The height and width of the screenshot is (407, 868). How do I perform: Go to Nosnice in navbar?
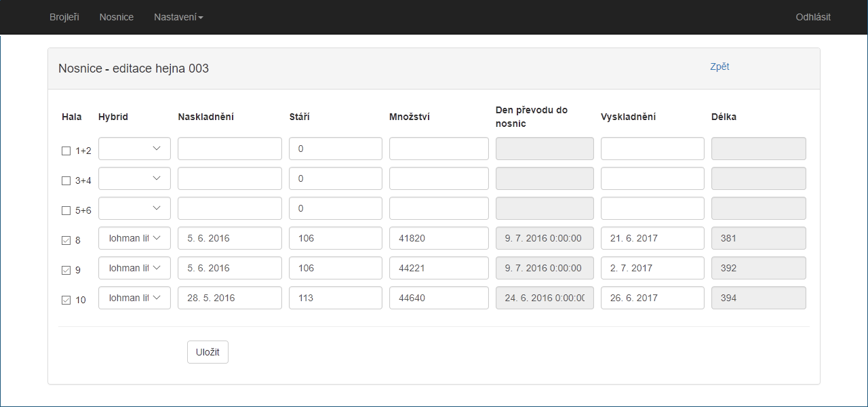[x=117, y=17]
